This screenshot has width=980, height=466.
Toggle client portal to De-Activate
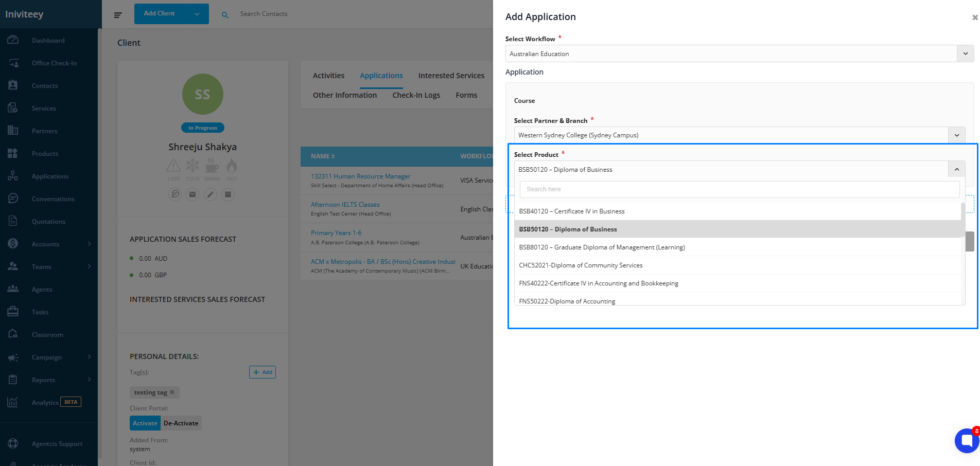pos(181,423)
